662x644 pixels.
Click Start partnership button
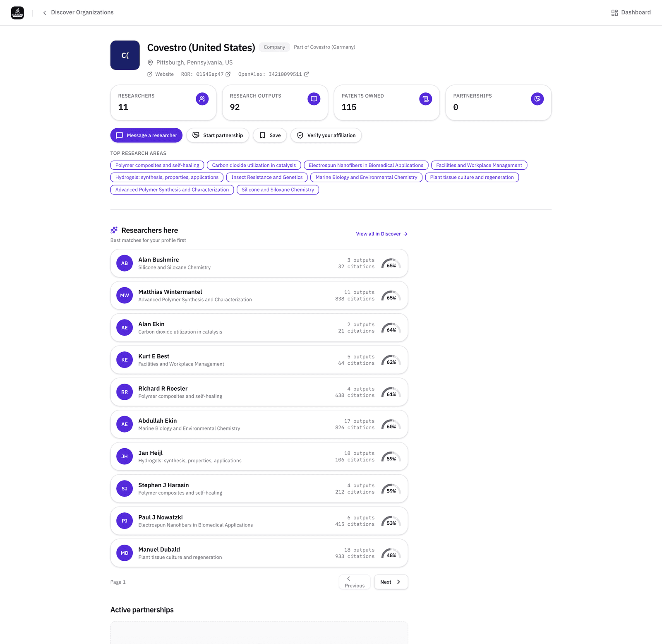tap(218, 135)
